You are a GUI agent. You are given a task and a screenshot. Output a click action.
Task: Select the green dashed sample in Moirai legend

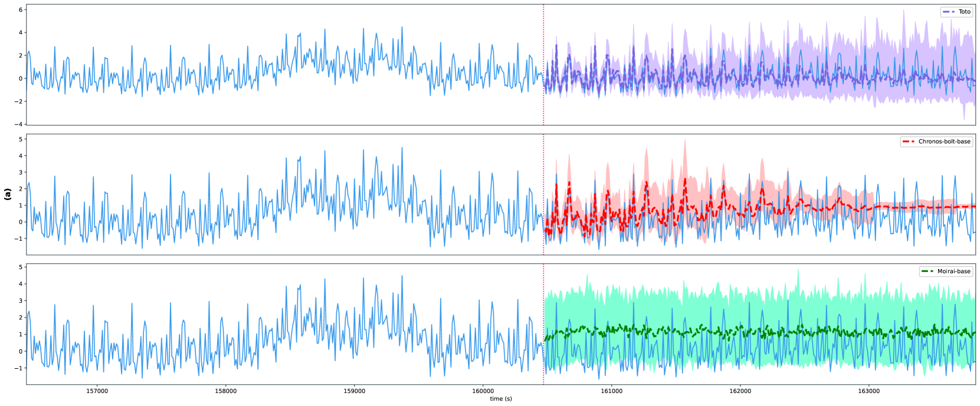pos(927,271)
